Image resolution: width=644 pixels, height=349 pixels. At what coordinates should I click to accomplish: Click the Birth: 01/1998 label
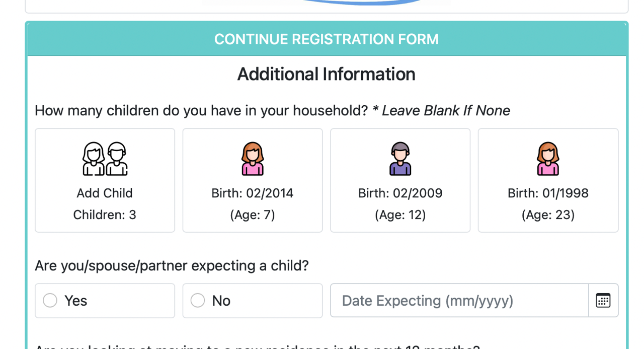pyautogui.click(x=548, y=193)
